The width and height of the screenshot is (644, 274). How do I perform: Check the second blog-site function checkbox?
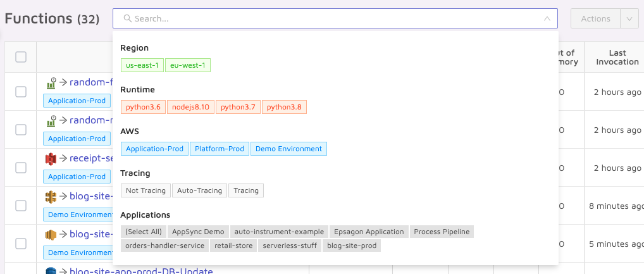point(21,244)
